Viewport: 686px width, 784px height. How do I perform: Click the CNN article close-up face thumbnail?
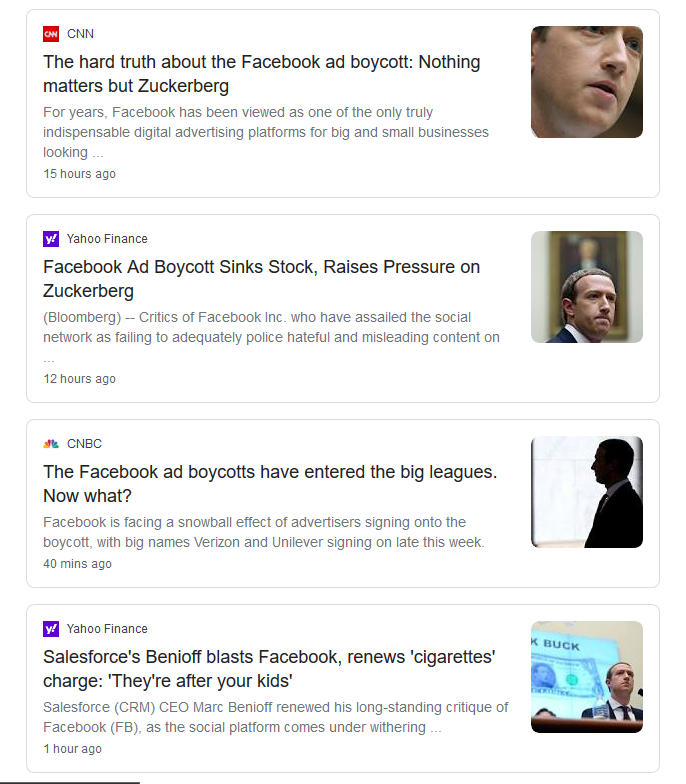click(x=586, y=82)
